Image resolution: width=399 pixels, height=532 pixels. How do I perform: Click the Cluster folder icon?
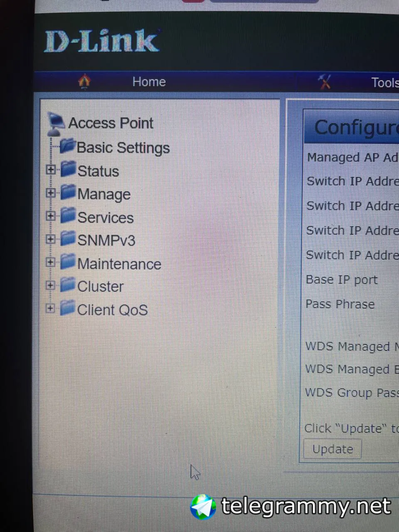tap(68, 285)
